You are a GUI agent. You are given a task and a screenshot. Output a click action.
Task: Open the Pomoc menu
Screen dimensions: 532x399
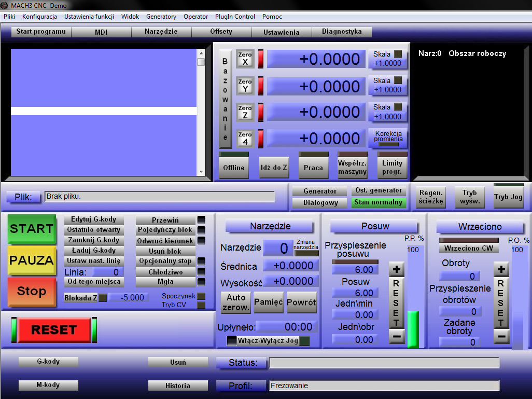(x=272, y=16)
